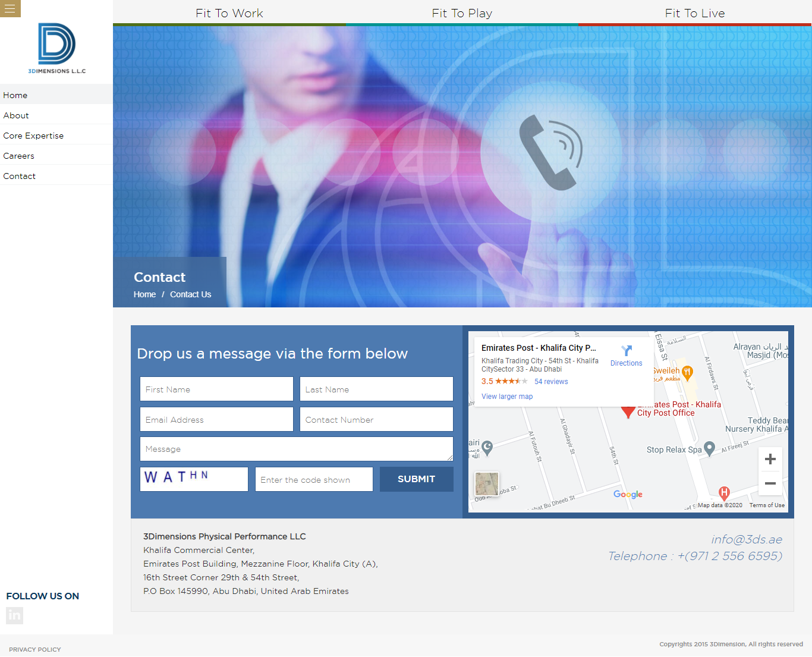The width and height of the screenshot is (812, 657).
Task: Click the 'Enter the code shown' field
Action: click(x=314, y=479)
